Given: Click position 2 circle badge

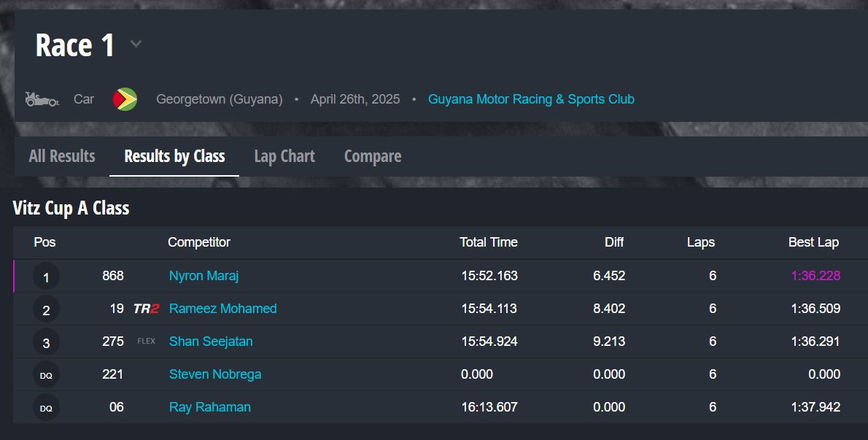Looking at the screenshot, I should point(46,310).
